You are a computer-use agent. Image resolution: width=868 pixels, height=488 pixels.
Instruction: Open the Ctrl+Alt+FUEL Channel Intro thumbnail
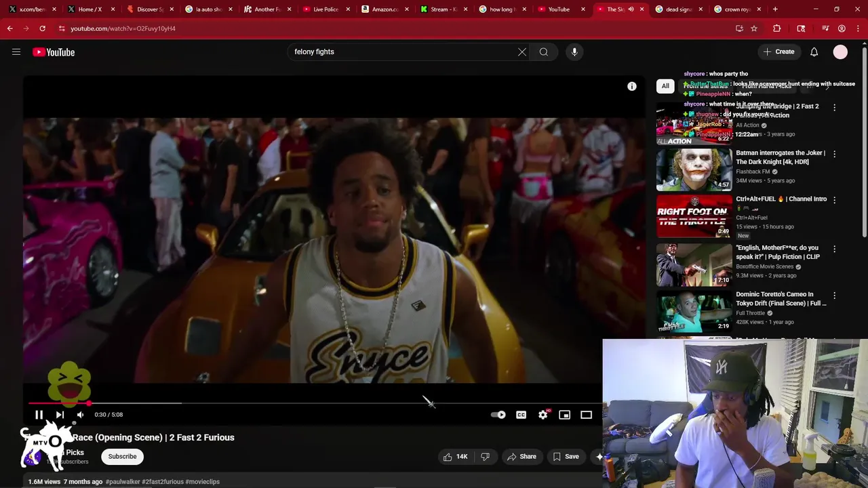(x=694, y=216)
